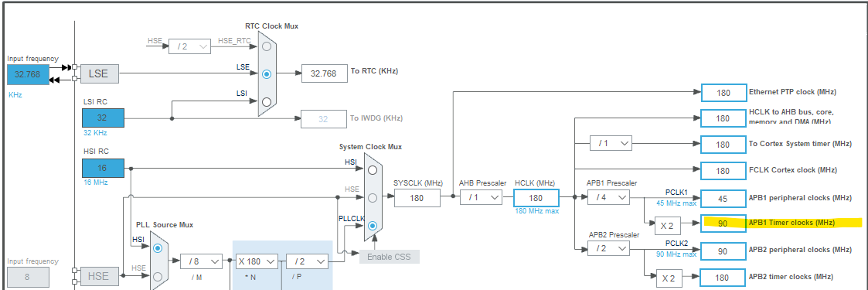Click the APB2 timer clocks 180 field
Viewport: 868px width, 290px height.
pos(723,278)
